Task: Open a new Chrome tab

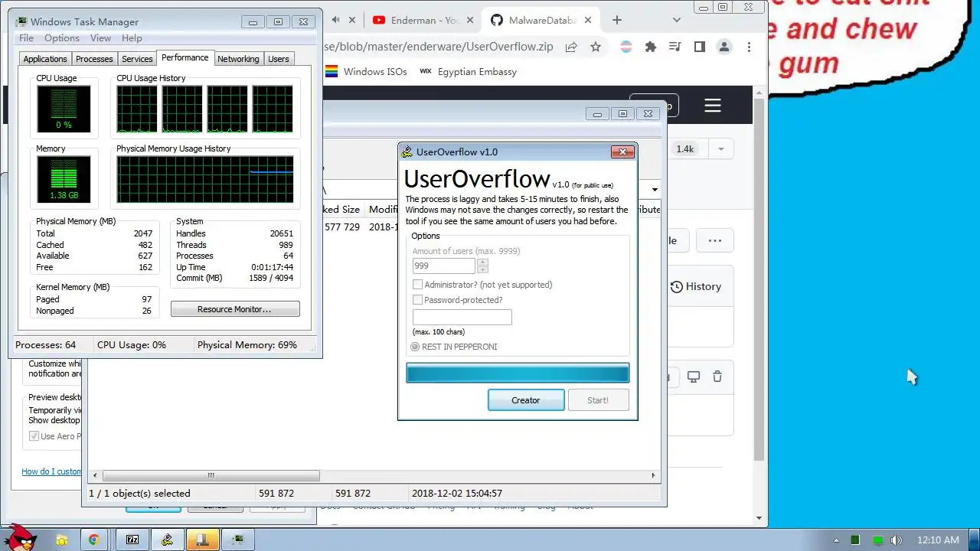Action: pos(617,20)
